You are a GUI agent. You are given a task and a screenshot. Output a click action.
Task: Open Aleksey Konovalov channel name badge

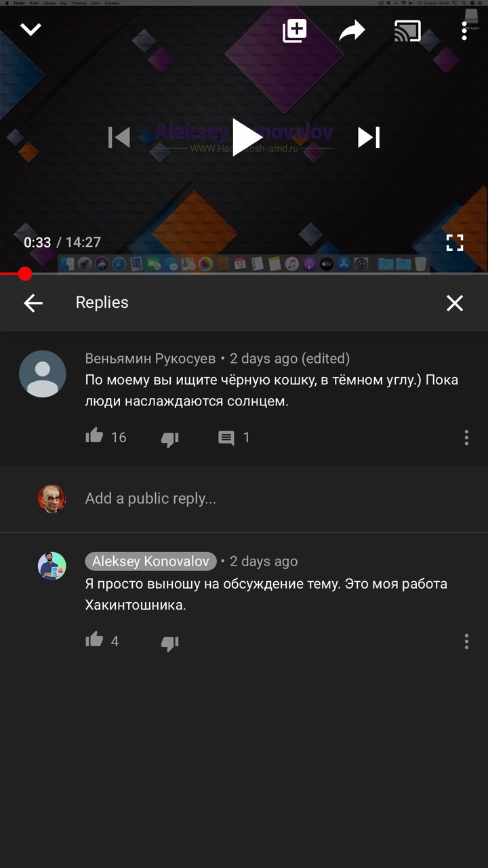coord(150,561)
